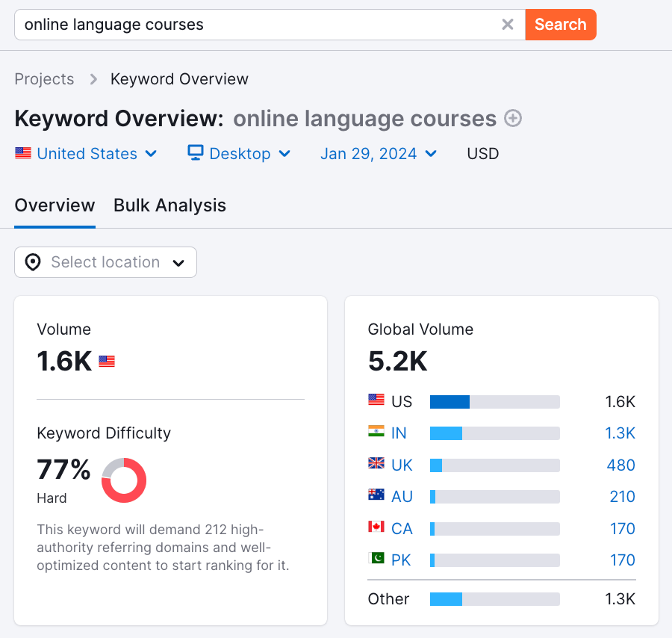Select the Overview tab
The image size is (672, 638).
[x=55, y=205]
